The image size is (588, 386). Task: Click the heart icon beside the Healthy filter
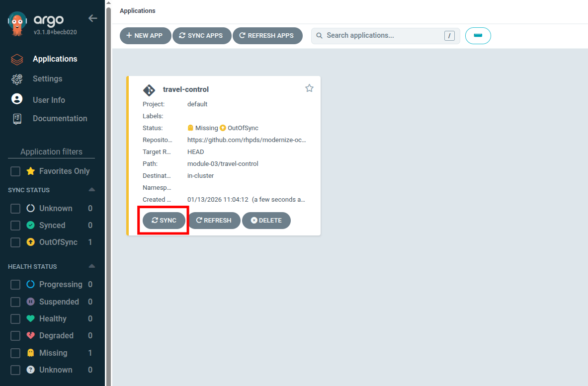[x=30, y=318]
